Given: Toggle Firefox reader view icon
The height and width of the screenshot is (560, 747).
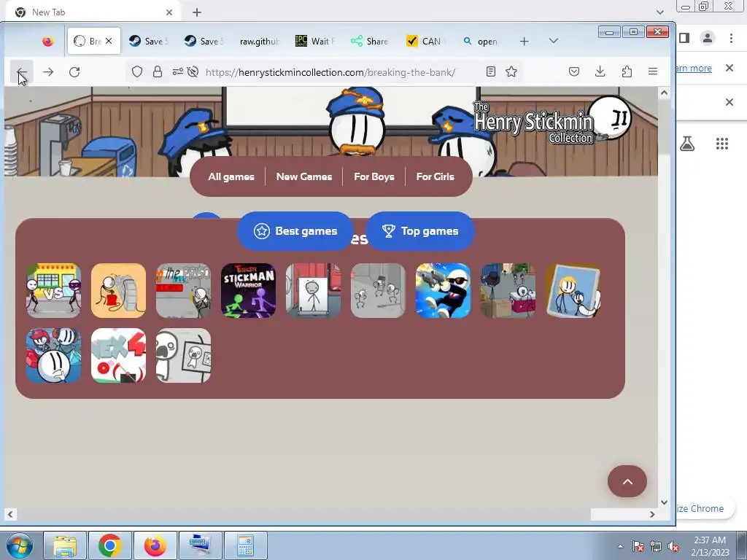Looking at the screenshot, I should click(x=491, y=71).
